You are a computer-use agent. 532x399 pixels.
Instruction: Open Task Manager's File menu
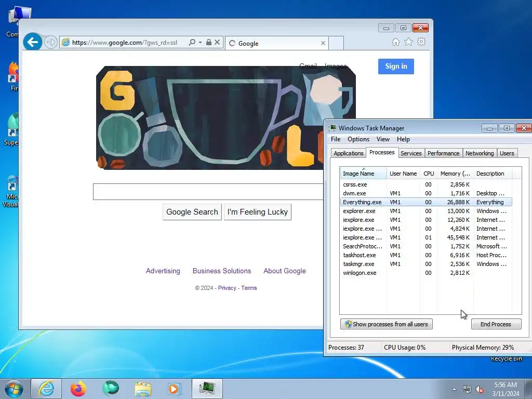336,139
